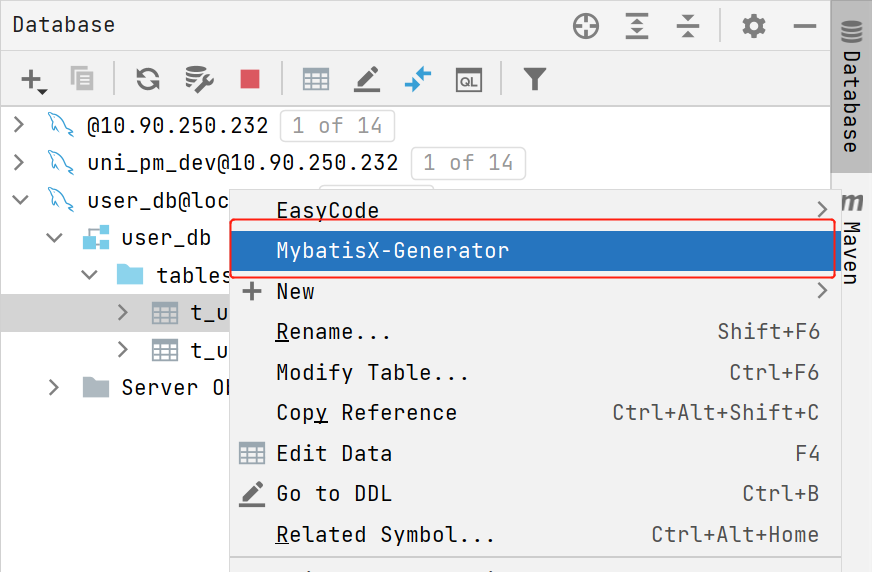Expand the Server Objects folder
872x572 pixels.
(x=53, y=387)
